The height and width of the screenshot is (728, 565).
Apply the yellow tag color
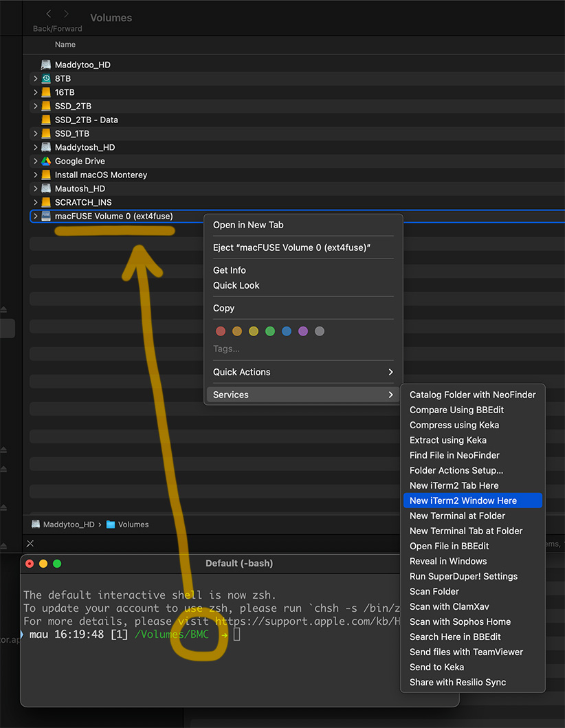coord(254,331)
